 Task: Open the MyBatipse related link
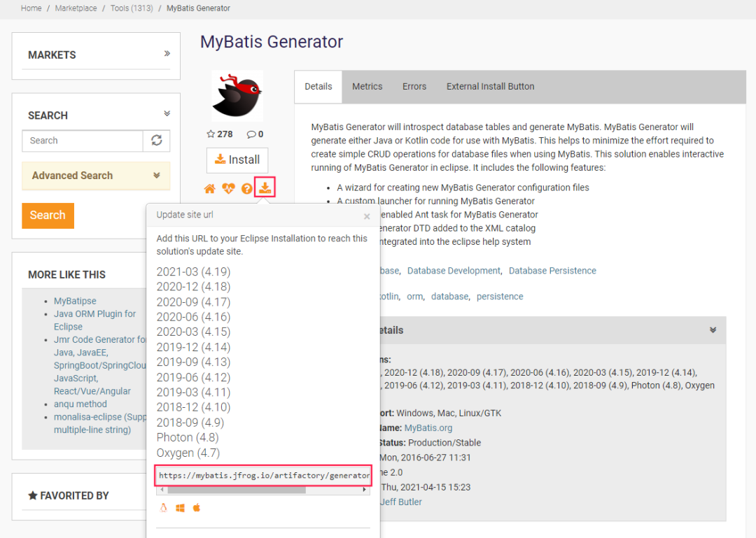tap(75, 301)
